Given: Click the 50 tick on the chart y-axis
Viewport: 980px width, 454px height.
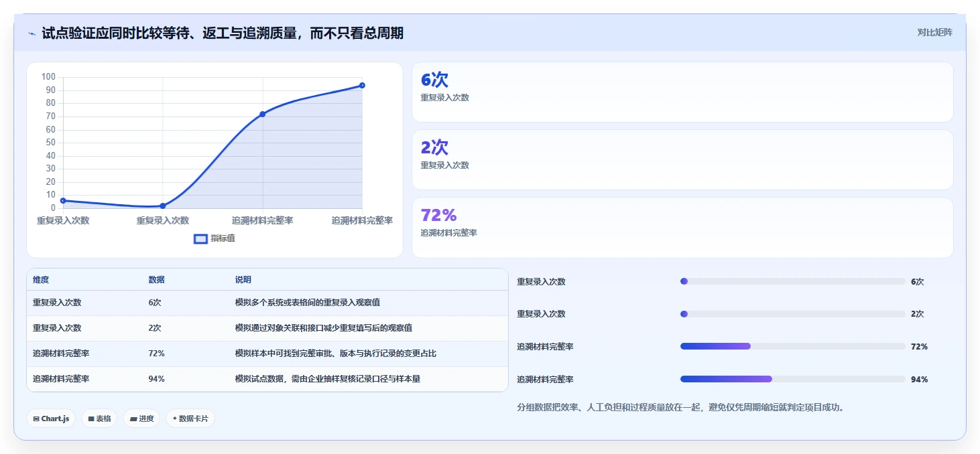Looking at the screenshot, I should point(51,143).
